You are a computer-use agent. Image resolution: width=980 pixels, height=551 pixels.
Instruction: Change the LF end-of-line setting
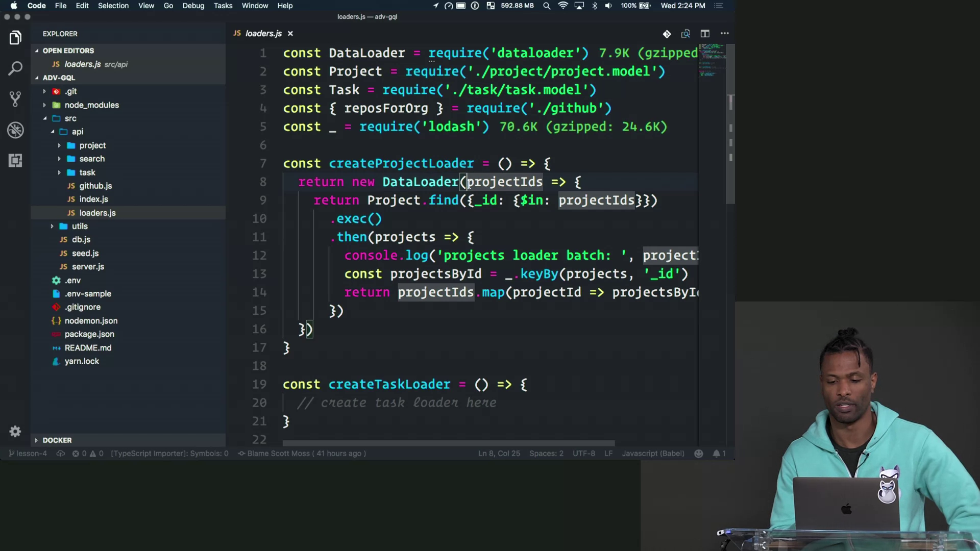coord(608,454)
